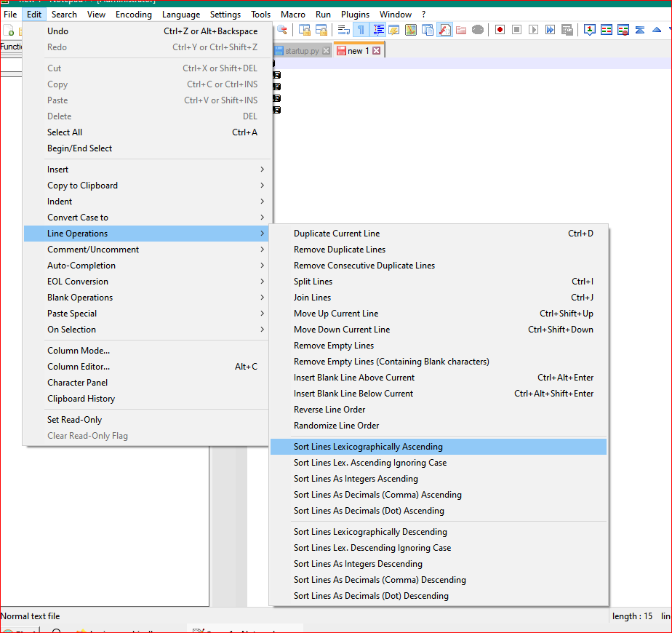The height and width of the screenshot is (633, 672).
Task: Choose Undo from the Edit menu
Action: (x=148, y=31)
